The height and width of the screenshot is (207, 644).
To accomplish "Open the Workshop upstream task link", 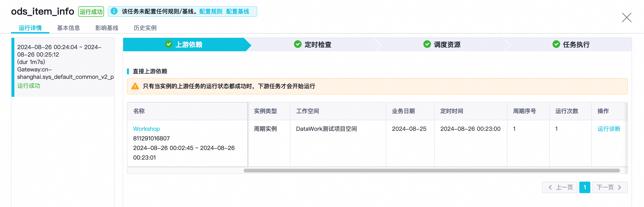I will pyautogui.click(x=146, y=129).
